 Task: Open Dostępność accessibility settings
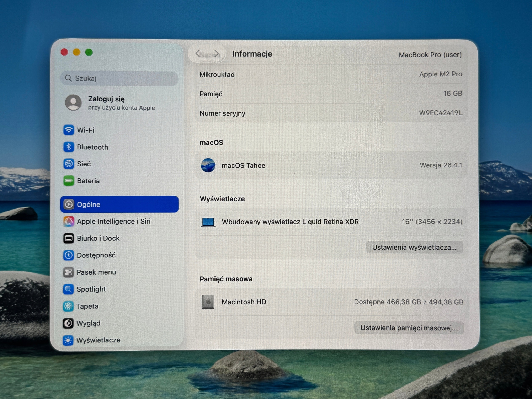point(119,255)
